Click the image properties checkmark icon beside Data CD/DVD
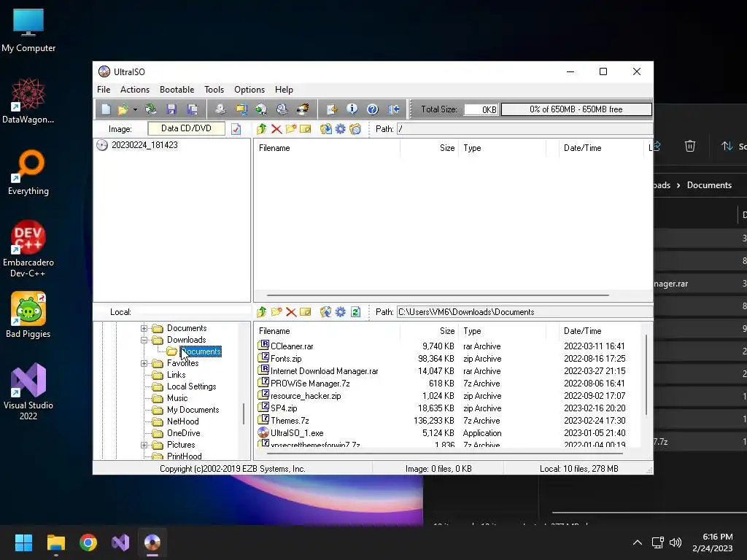Image resolution: width=747 pixels, height=560 pixels. pos(236,129)
